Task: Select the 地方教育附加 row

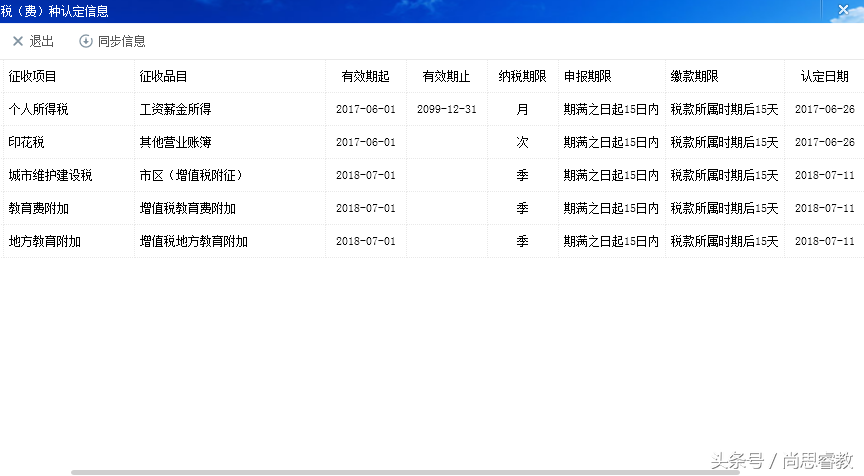Action: point(44,241)
